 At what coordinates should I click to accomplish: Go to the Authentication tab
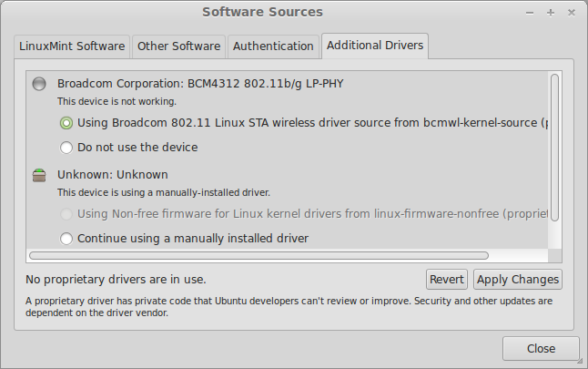[273, 46]
